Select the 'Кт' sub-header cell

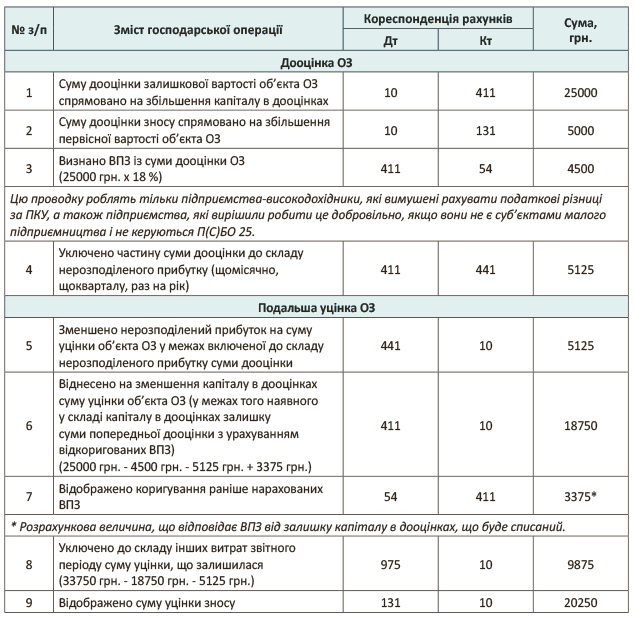tap(487, 41)
